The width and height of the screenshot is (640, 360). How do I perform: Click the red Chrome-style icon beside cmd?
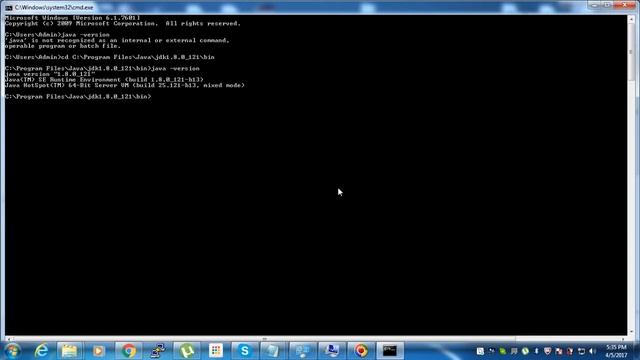pyautogui.click(x=361, y=351)
